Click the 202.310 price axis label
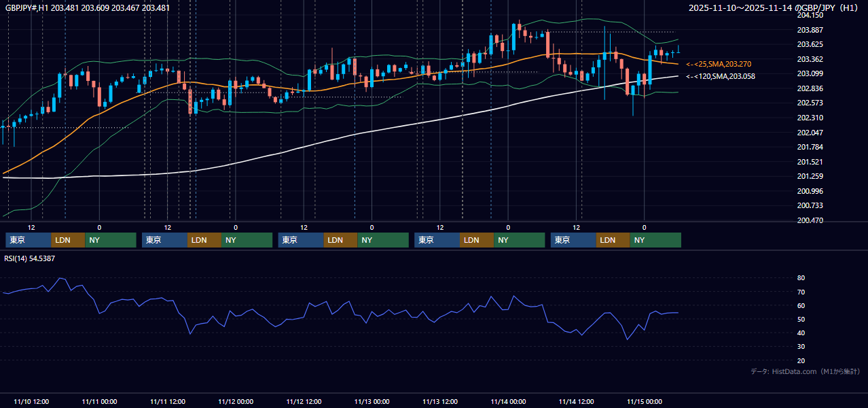This screenshot has height=408, width=868. click(x=810, y=118)
